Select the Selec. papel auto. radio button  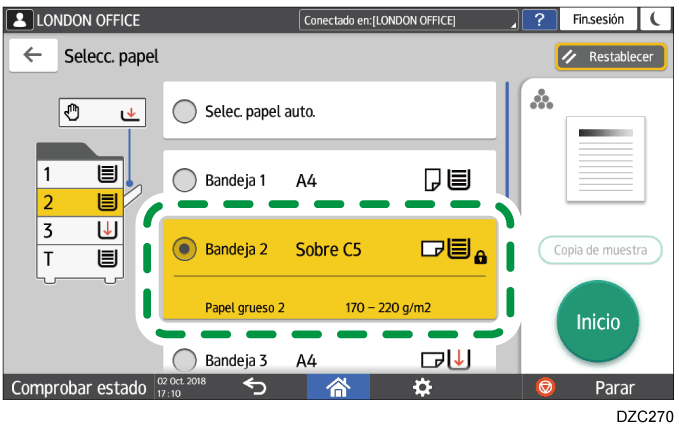(x=184, y=111)
